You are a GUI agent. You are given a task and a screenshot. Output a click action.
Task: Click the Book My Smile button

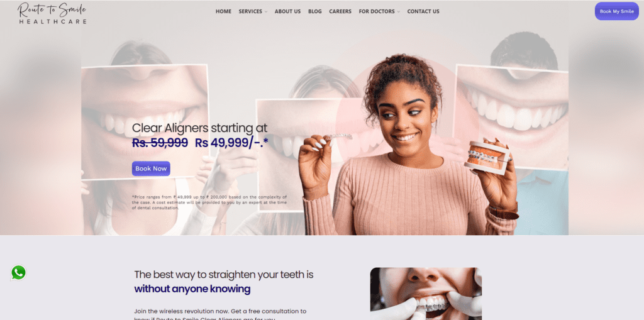point(616,11)
